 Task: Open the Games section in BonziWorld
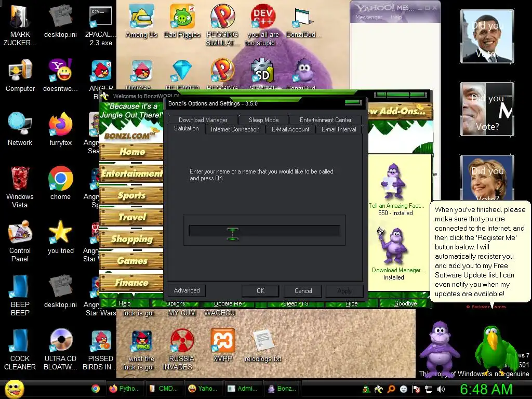131,261
